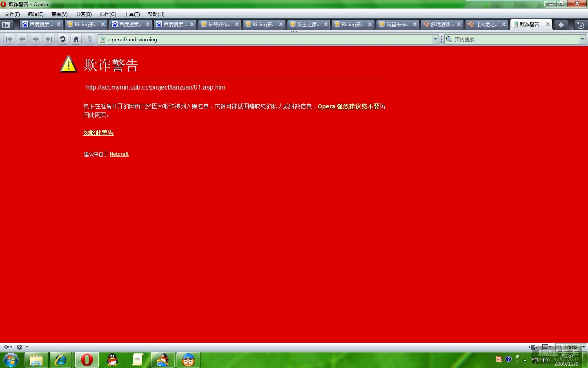Viewport: 588px width, 368px height.
Task: Switch to the 【火炬之 tab
Action: click(487, 25)
